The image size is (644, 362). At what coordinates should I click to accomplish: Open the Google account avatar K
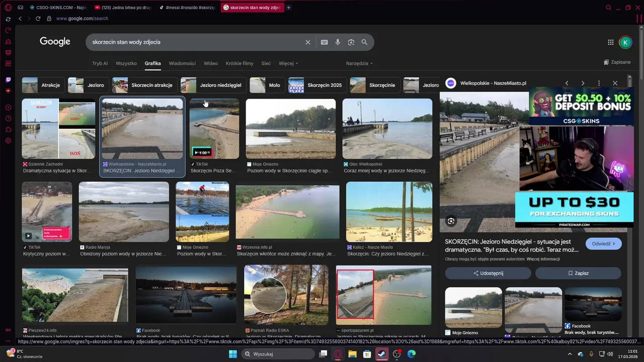[625, 42]
